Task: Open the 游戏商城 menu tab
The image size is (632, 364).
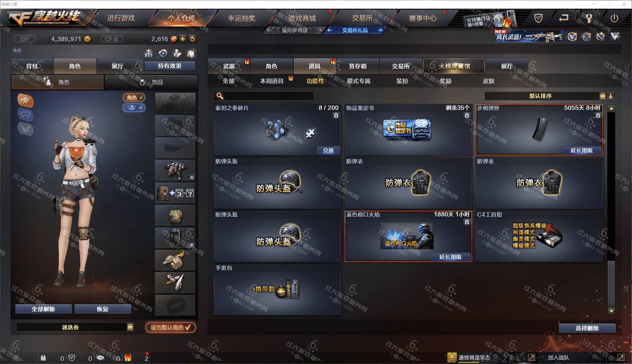Action: [x=302, y=18]
